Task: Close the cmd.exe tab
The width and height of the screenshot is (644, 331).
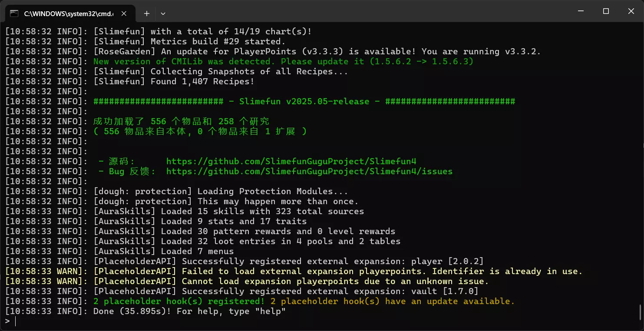Action: [124, 13]
